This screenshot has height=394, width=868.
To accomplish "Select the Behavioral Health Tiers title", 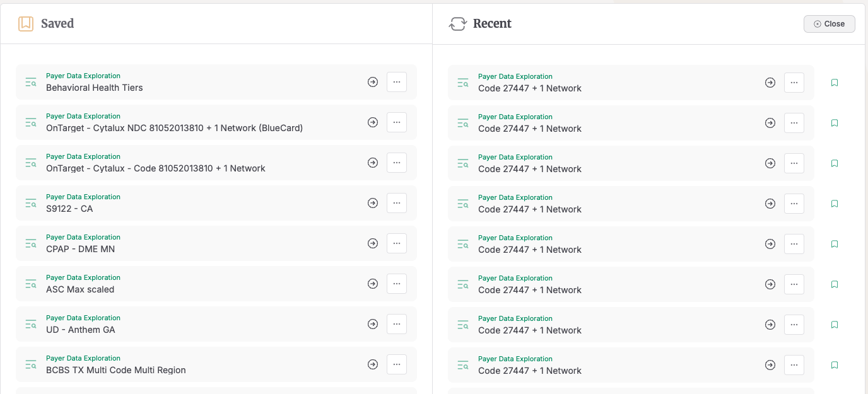I will [x=95, y=88].
